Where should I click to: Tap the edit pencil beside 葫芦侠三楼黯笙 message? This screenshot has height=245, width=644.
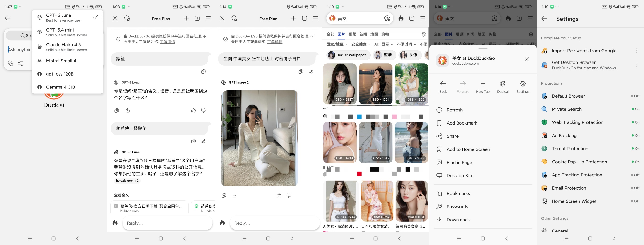[204, 141]
